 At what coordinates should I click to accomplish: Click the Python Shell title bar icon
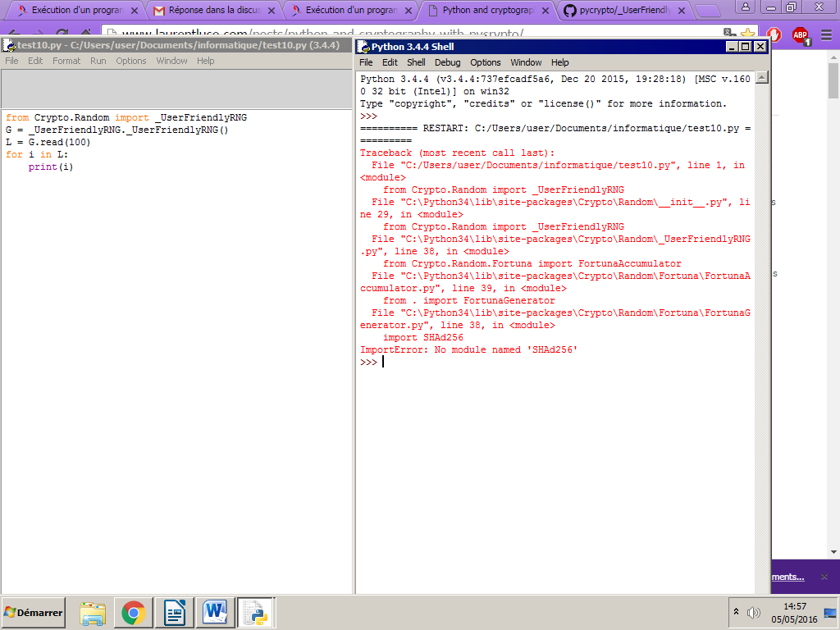tap(363, 47)
